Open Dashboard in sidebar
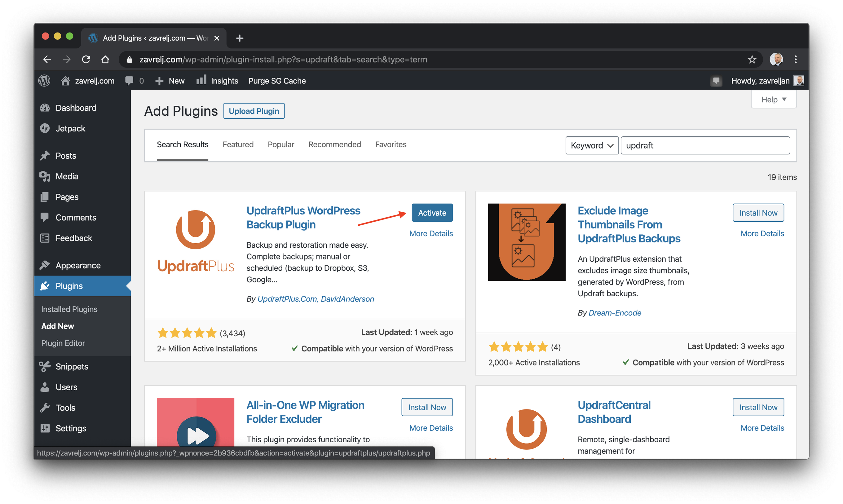The width and height of the screenshot is (843, 504). coord(82,108)
